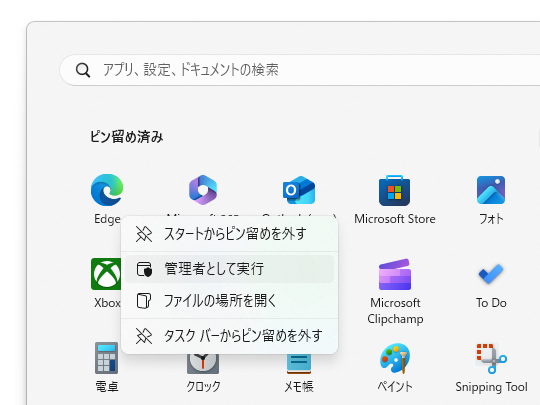Choose タスク バーからピン留めを外す menu entry
The height and width of the screenshot is (405, 540).
click(230, 336)
